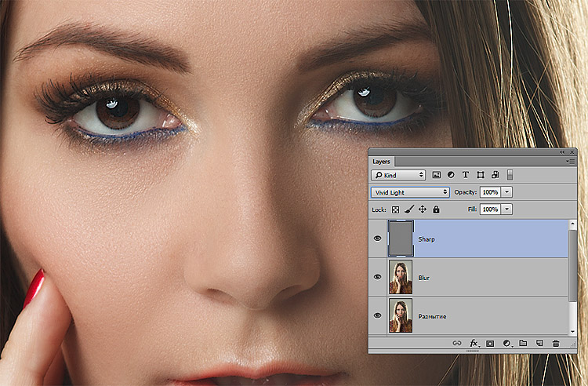The image size is (588, 386).
Task: Open the Vivid Light blend mode dropdown
Action: 410,192
